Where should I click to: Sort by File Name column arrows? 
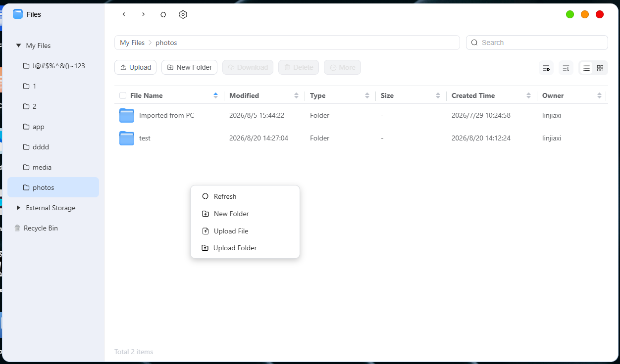(215, 95)
